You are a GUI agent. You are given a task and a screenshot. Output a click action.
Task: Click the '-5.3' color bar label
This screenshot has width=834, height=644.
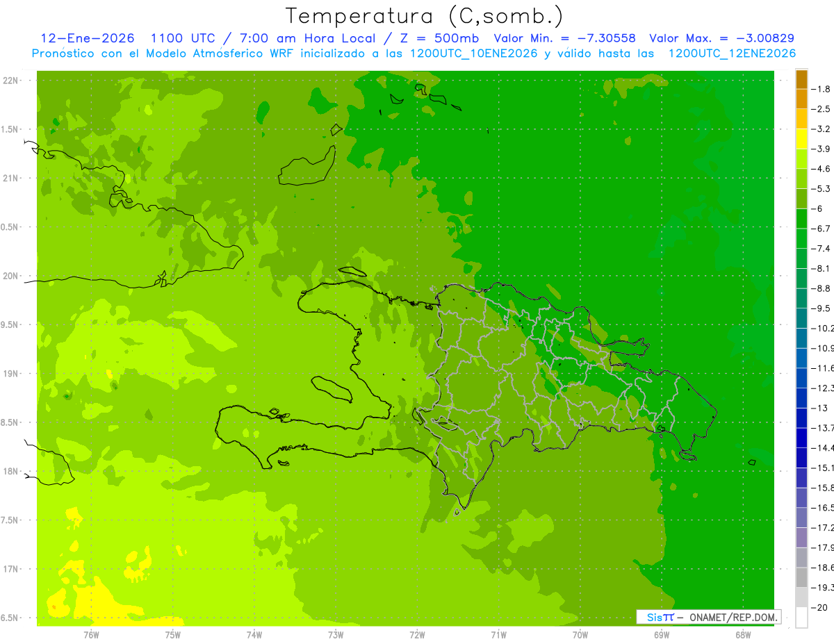pos(821,188)
